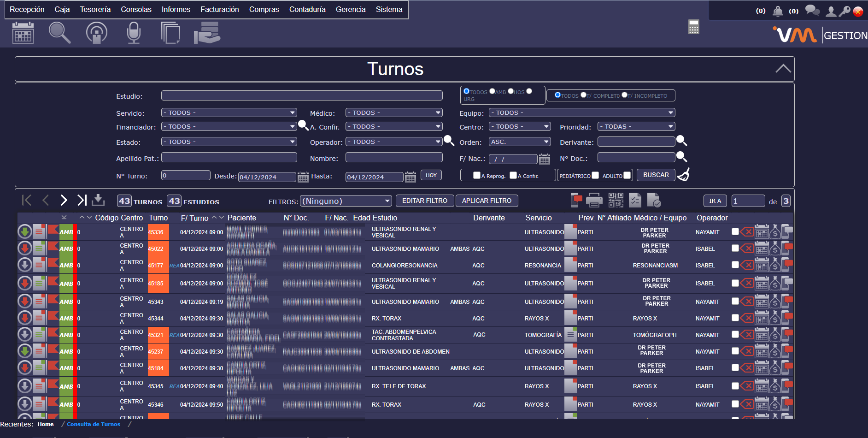
Task: Click magnifier next to Financiador dropdown
Action: tap(303, 125)
